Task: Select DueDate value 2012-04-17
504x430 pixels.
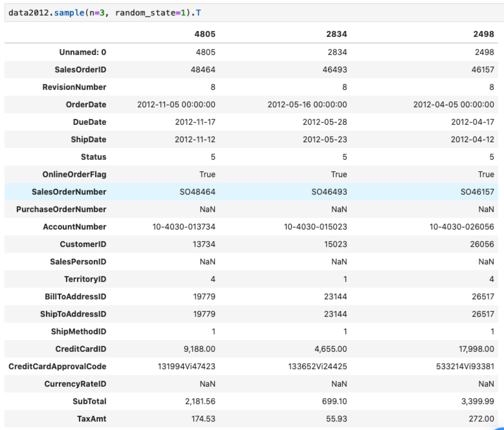Action: tap(473, 122)
